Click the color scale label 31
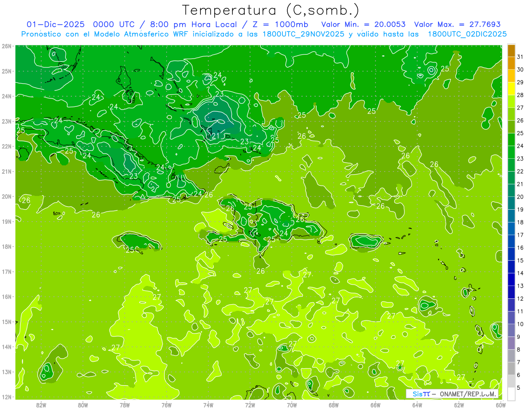This screenshot has width=532, height=411. (520, 57)
